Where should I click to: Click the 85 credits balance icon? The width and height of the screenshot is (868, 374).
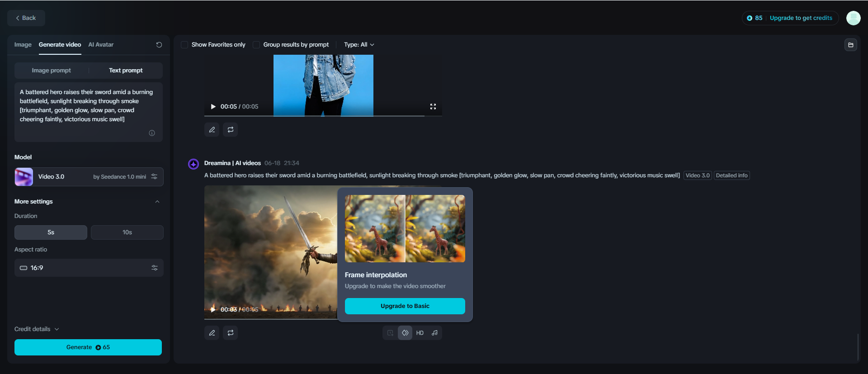coord(750,18)
